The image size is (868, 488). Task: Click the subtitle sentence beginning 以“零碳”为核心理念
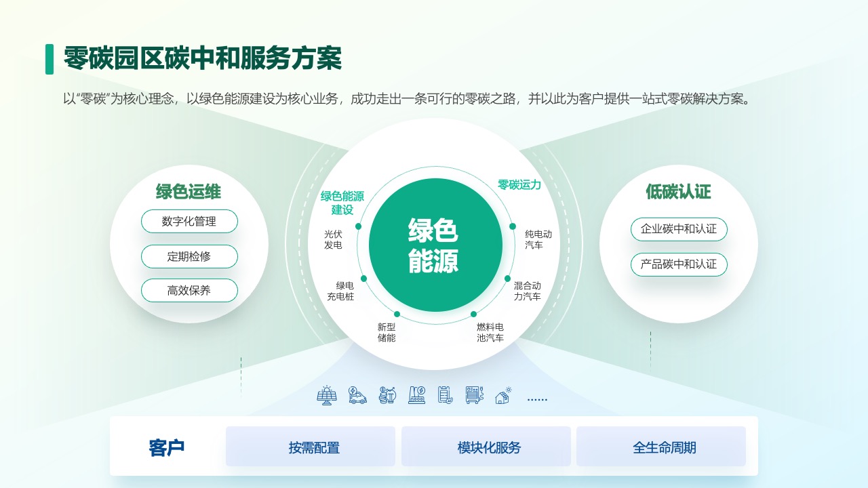[x=408, y=99]
